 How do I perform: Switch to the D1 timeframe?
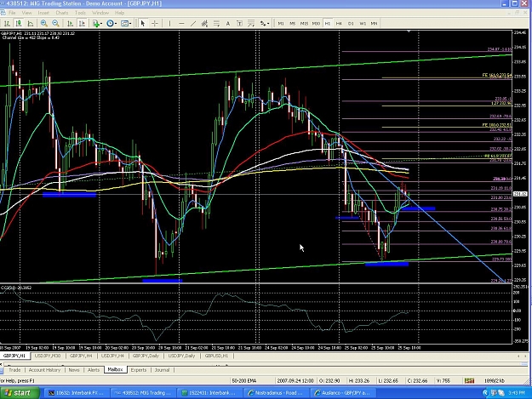(351, 23)
